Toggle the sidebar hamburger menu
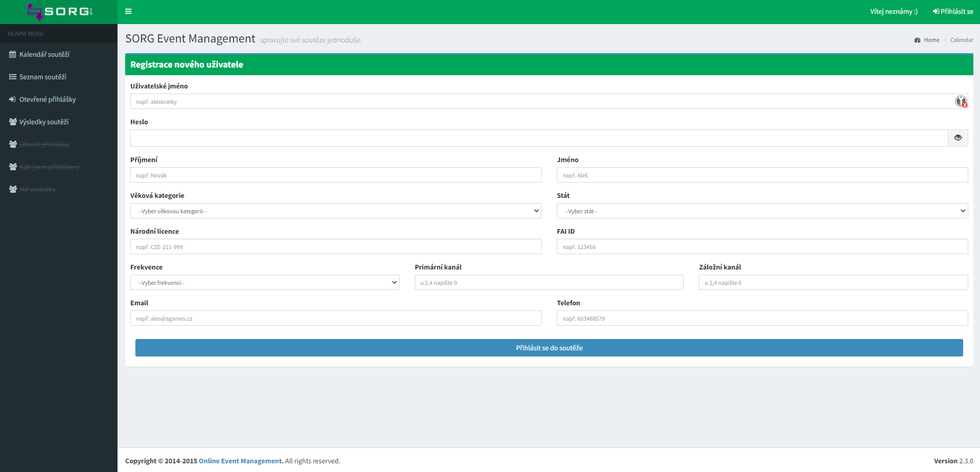Image resolution: width=980 pixels, height=472 pixels. pyautogui.click(x=128, y=11)
